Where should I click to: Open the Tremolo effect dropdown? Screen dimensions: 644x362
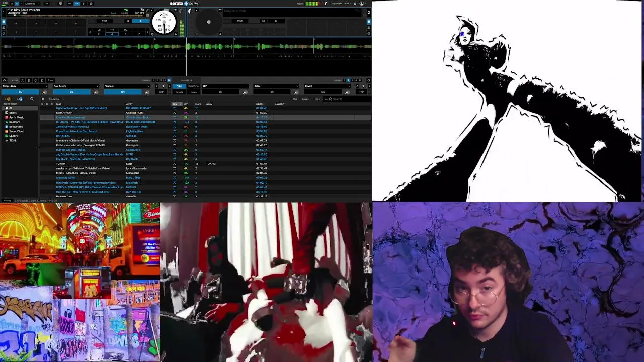tap(127, 86)
